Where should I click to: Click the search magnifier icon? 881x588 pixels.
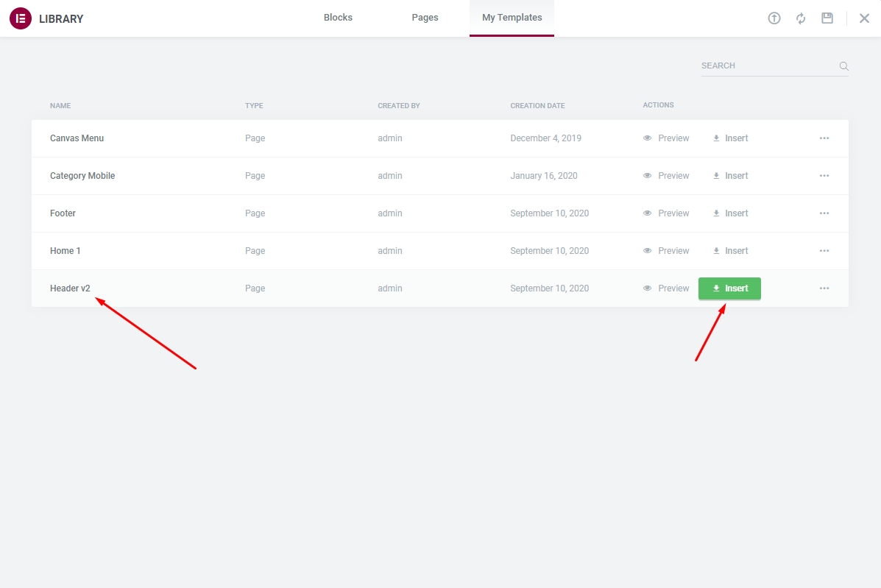pyautogui.click(x=843, y=66)
